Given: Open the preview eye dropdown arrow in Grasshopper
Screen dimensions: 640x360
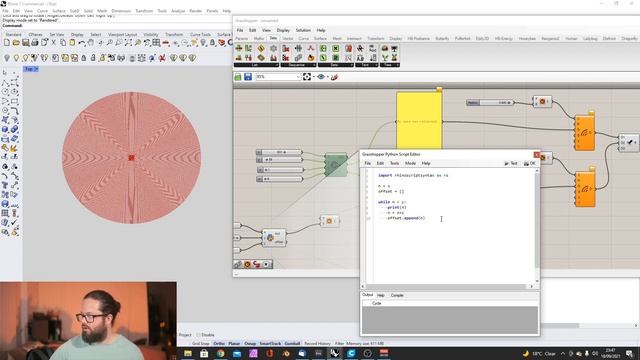Looking at the screenshot, I should click(328, 77).
